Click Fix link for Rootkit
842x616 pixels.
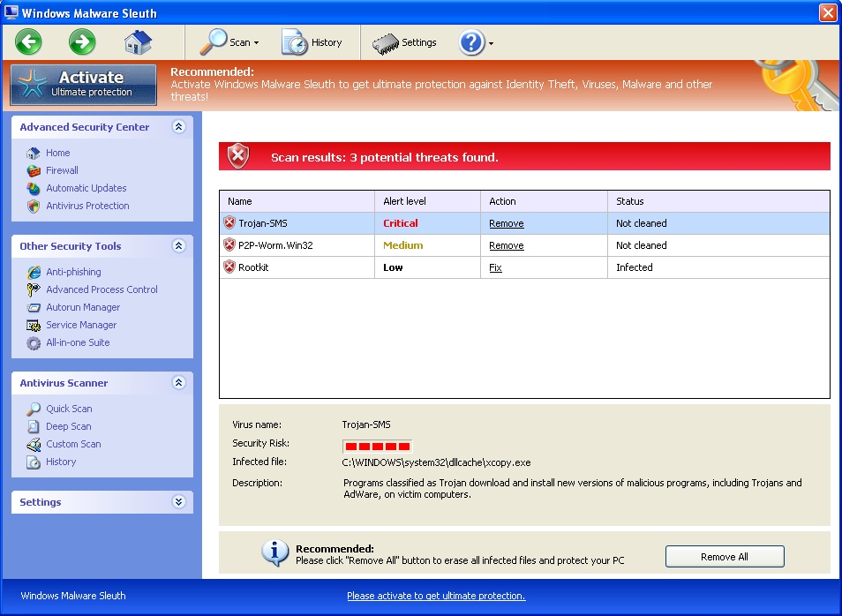pyautogui.click(x=495, y=267)
